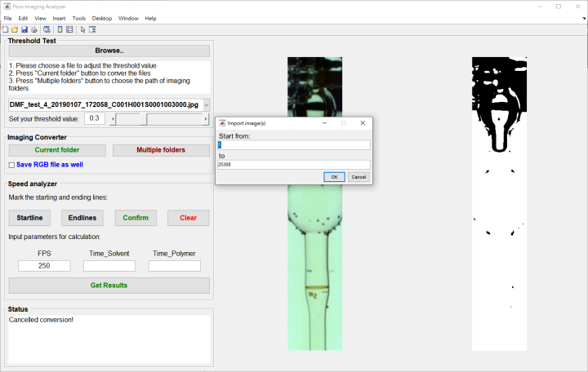Screen dimensions: 588x372
Task: Click the threshold value slider thumb
Action: [x=143, y=119]
